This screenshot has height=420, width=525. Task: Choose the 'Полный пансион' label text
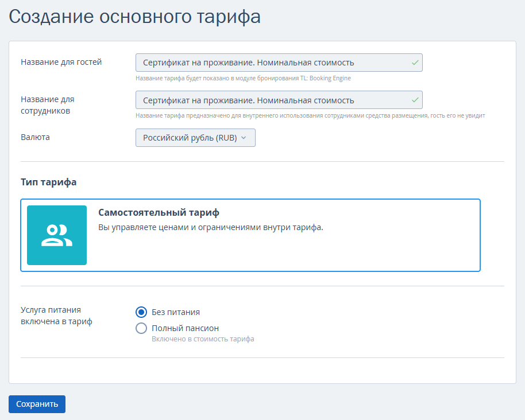(185, 328)
